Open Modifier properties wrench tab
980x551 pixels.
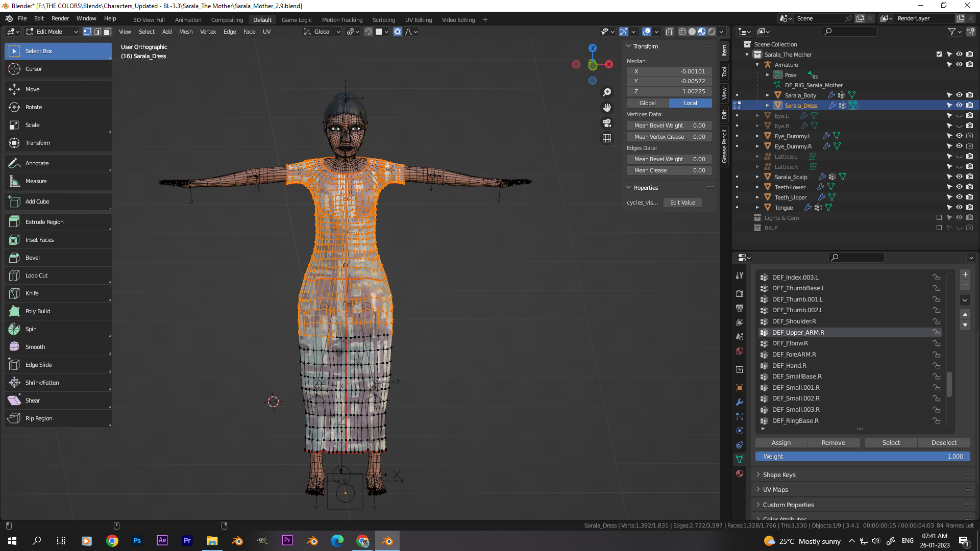coord(740,402)
